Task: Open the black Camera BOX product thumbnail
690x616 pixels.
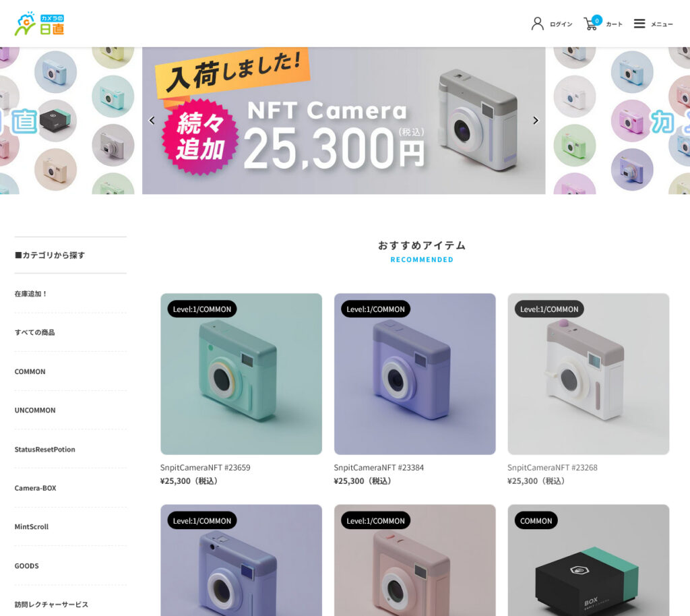Action: pos(588,560)
